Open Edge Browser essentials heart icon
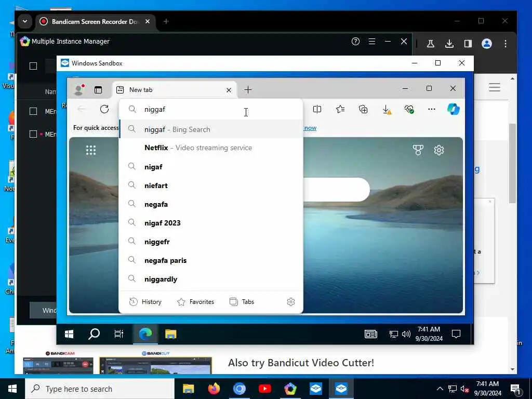 tap(409, 109)
